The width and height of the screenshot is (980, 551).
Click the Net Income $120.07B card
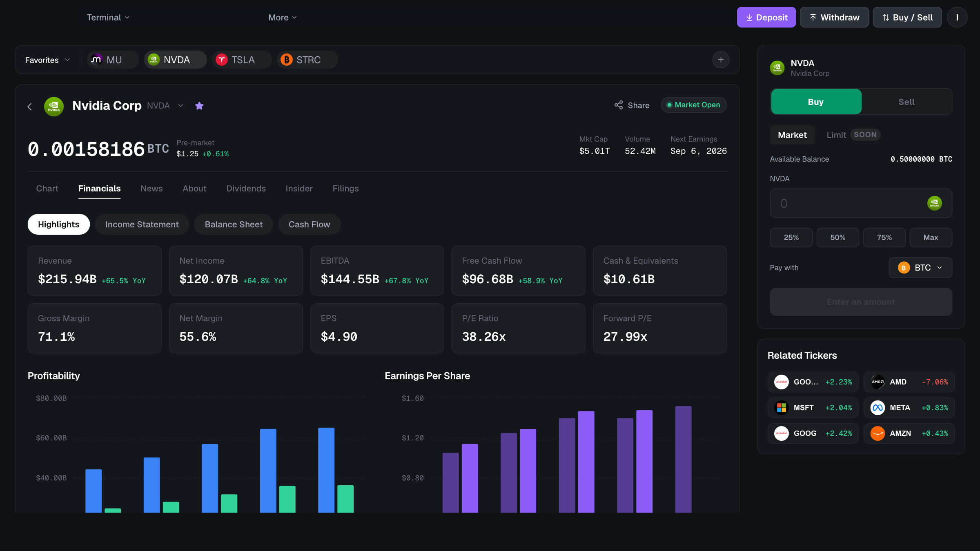tap(236, 271)
